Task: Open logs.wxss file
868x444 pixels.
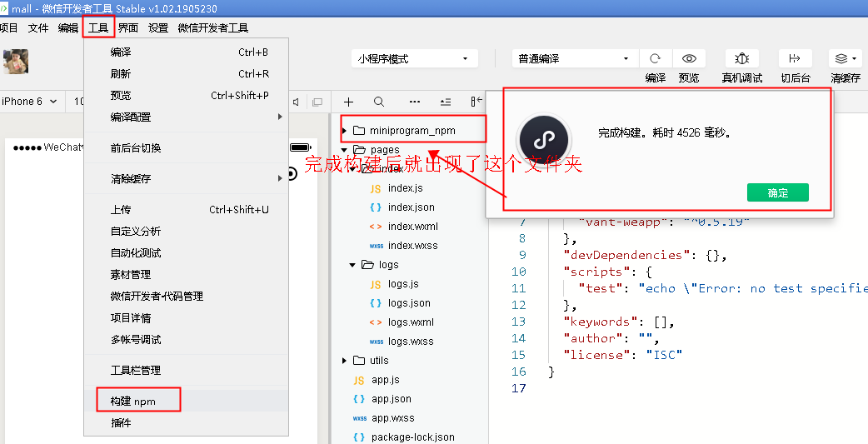Action: tap(410, 342)
